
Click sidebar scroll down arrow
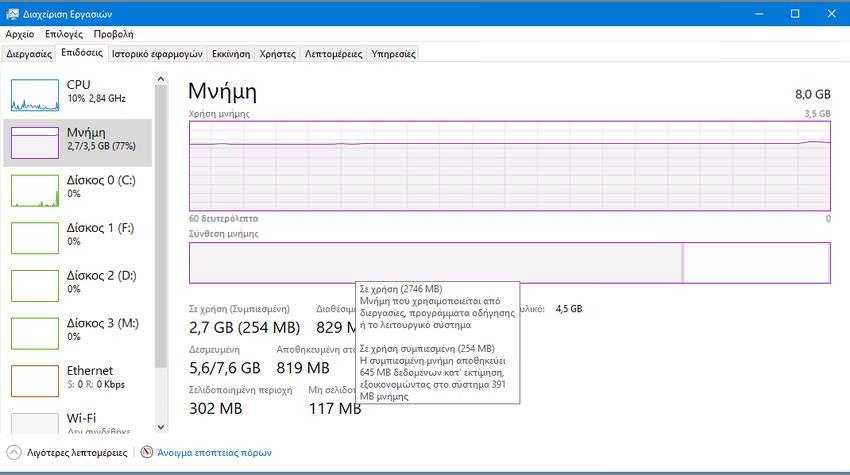coord(160,427)
